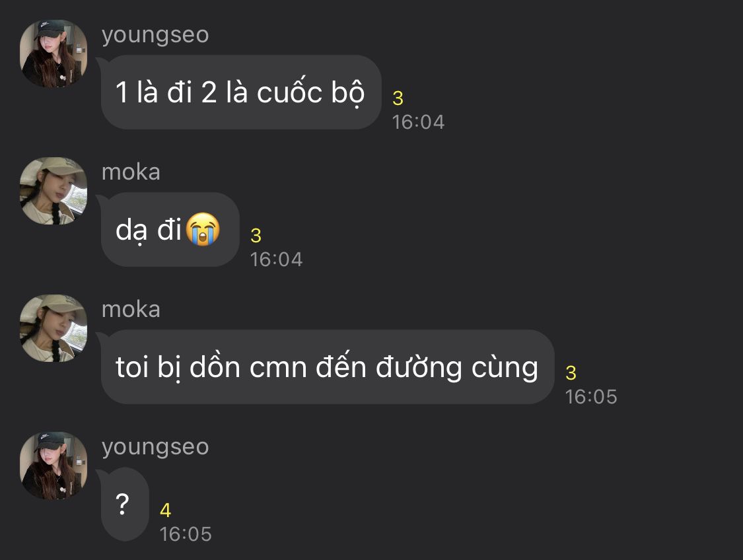Click yellow unread count 3 beside 'cuốc bộ' message
Viewport: 743px width, 560px height.
tap(398, 98)
